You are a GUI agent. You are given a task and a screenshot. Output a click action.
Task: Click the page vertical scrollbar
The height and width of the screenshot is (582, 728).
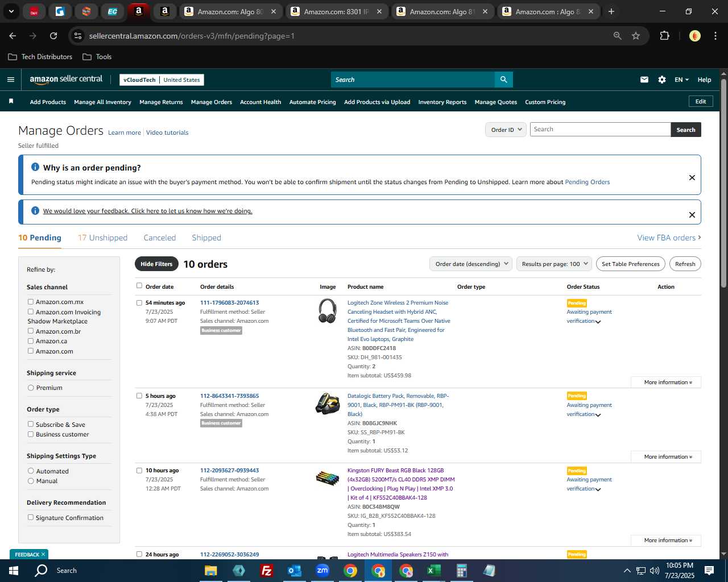(x=723, y=183)
